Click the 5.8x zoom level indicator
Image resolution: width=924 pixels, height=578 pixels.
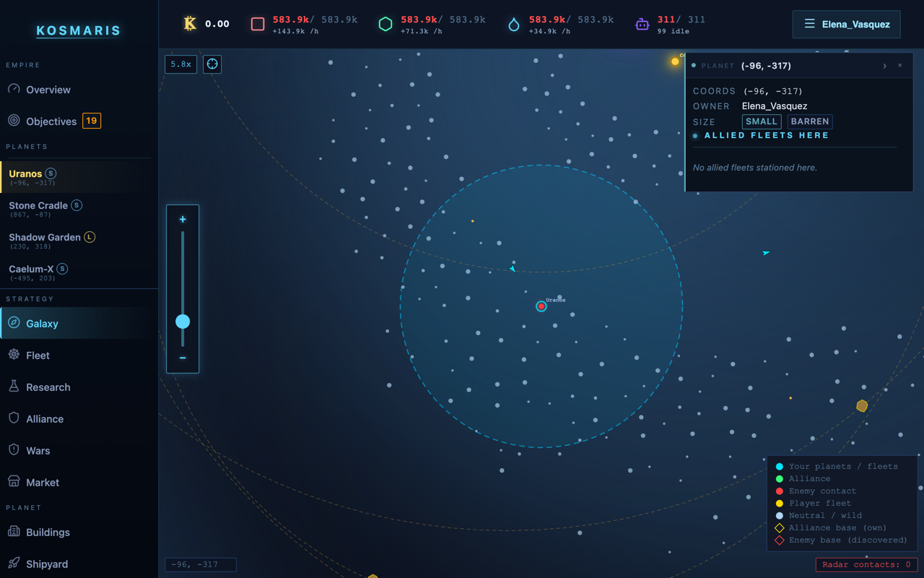click(180, 64)
